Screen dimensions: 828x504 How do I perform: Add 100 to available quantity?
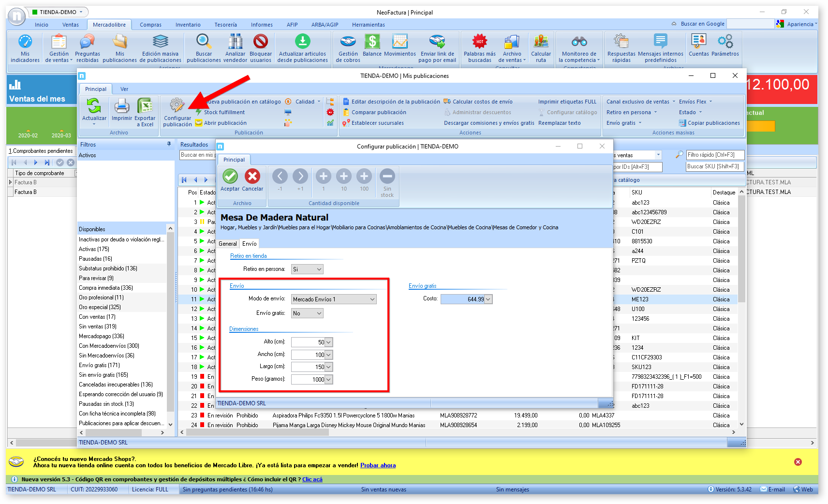(364, 177)
